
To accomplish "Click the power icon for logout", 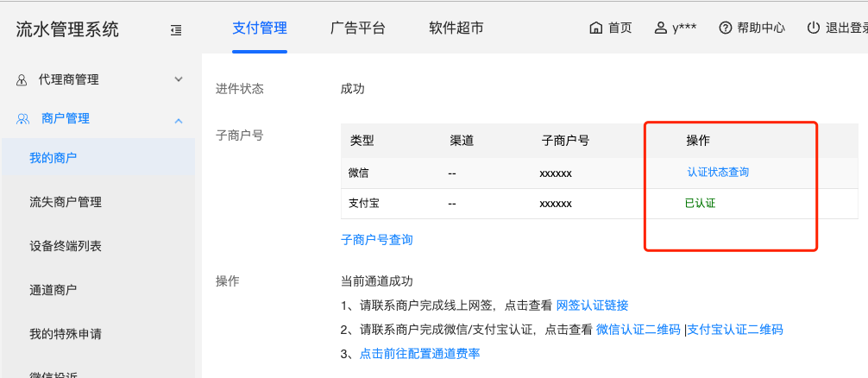I will [813, 28].
